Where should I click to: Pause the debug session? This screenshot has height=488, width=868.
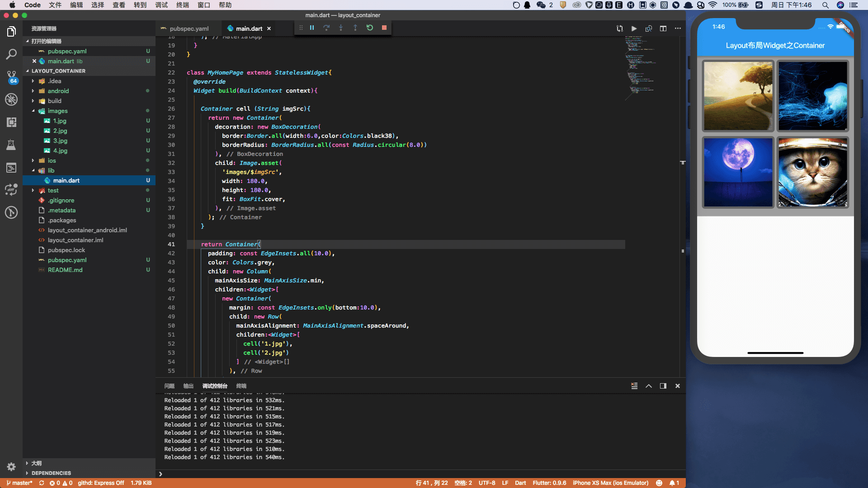pyautogui.click(x=312, y=28)
